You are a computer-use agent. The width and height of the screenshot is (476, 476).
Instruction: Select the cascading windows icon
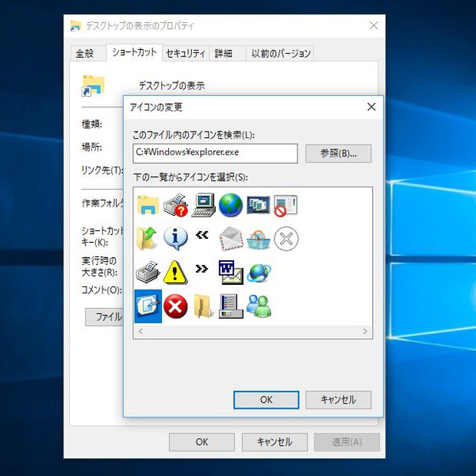tap(258, 205)
